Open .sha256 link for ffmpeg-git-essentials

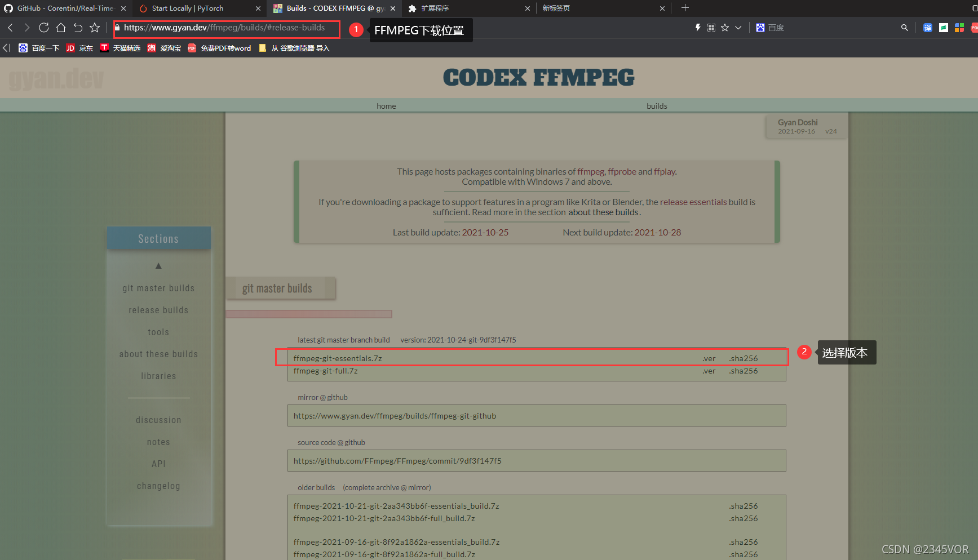pos(744,358)
